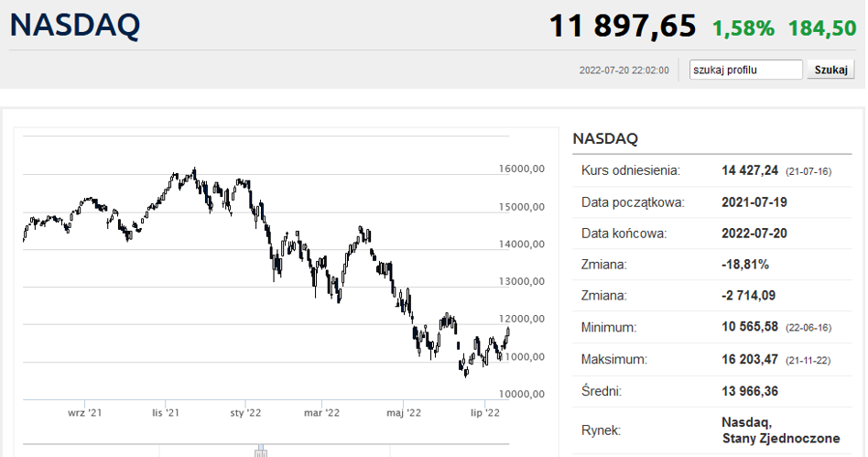Click the Szukaj search button
This screenshot has width=868, height=457.
tap(830, 70)
